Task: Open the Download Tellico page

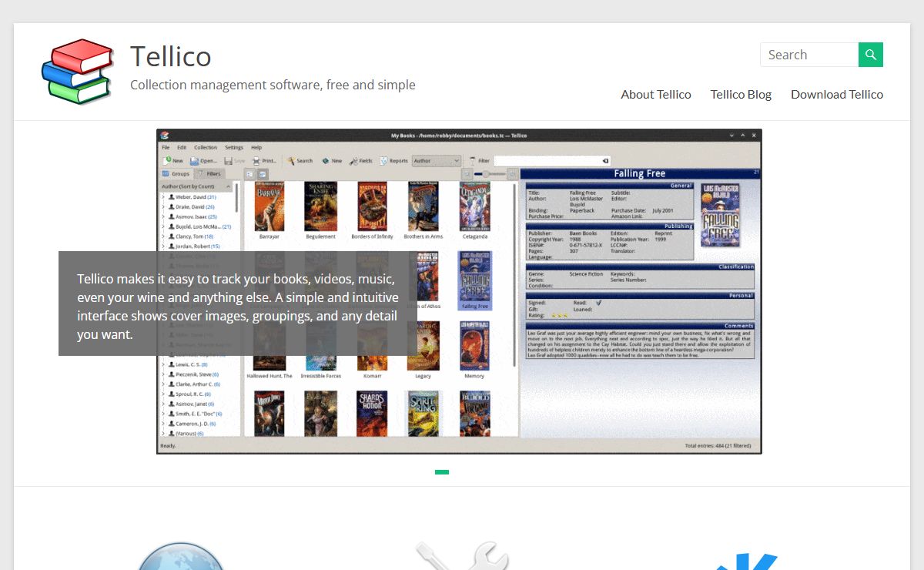Action: click(x=837, y=94)
